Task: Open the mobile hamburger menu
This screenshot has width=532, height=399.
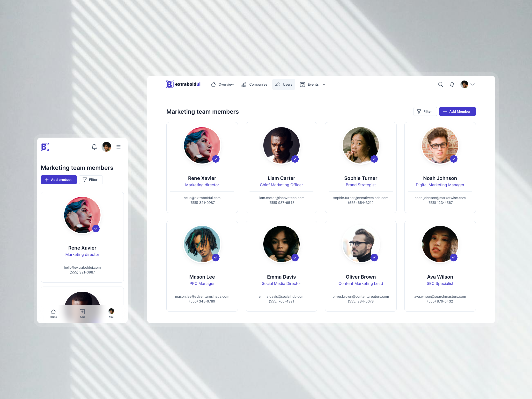Action: tap(118, 147)
